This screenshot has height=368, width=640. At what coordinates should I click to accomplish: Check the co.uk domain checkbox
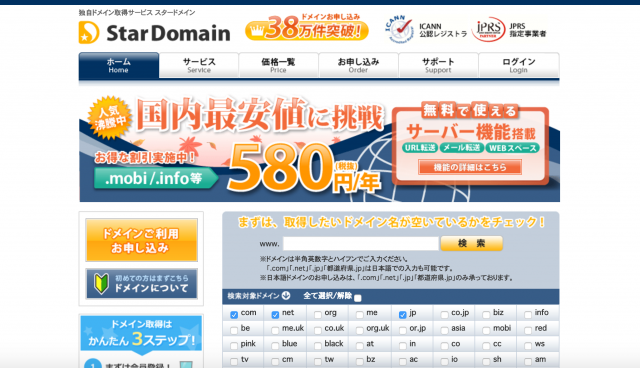pyautogui.click(x=318, y=330)
